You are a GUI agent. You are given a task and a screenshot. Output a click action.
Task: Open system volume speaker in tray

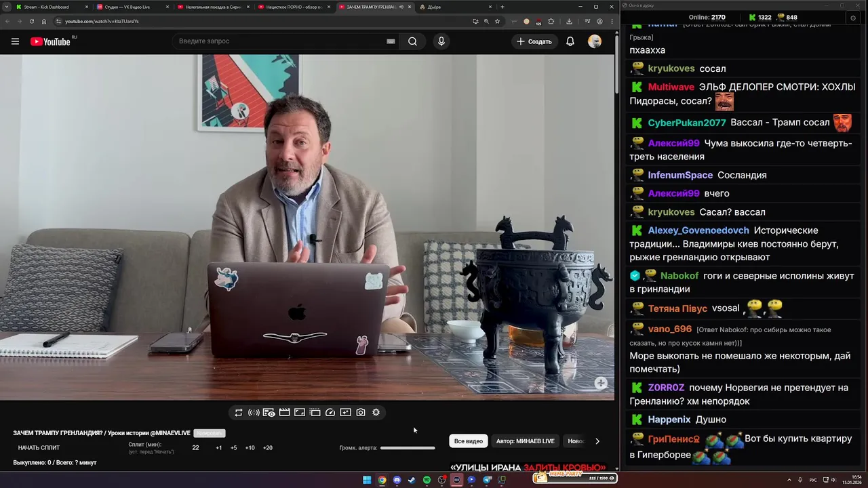coord(833,480)
